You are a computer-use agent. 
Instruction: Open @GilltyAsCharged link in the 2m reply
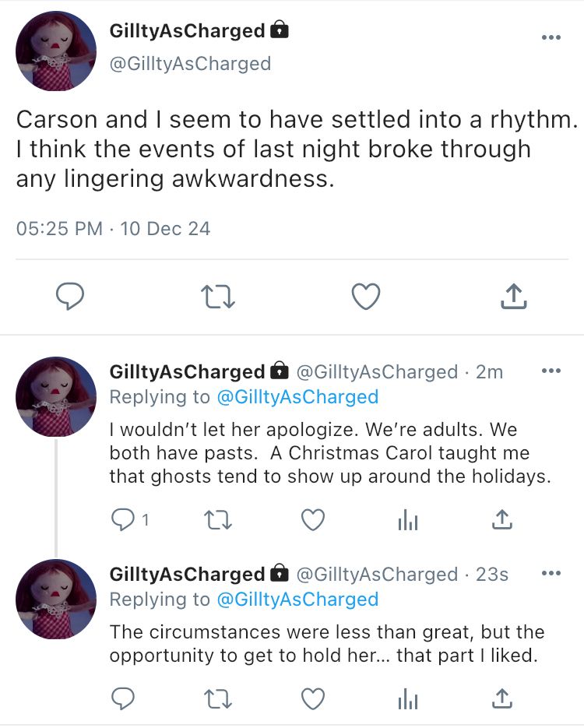298,397
